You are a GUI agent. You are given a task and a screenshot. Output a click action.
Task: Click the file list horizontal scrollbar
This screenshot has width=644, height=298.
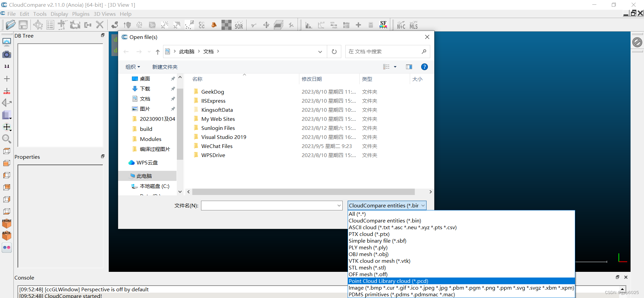[303, 192]
